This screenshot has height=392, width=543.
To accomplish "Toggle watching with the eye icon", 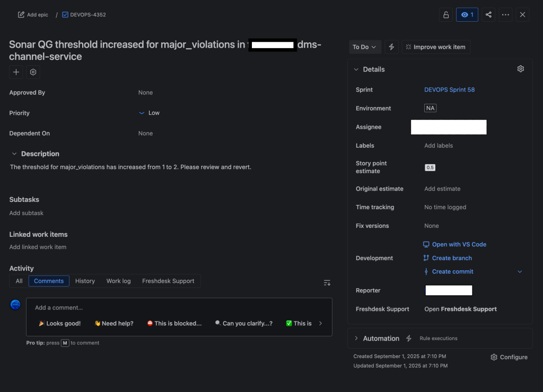I will pos(467,14).
